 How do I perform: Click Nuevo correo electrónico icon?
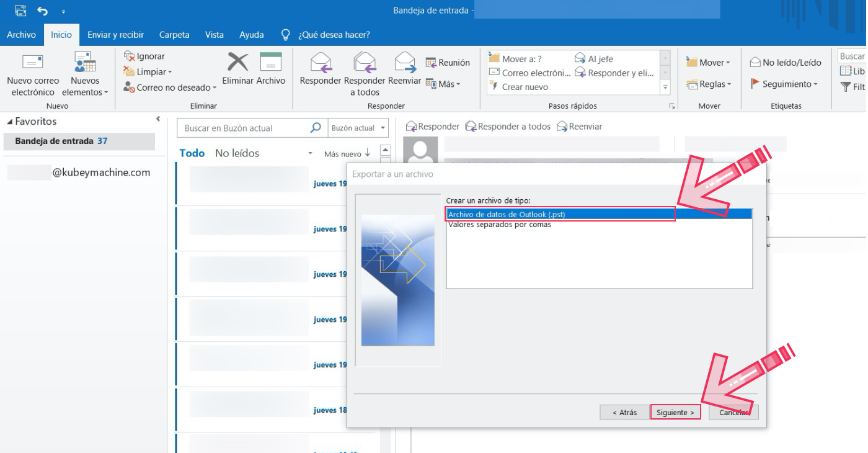click(33, 62)
